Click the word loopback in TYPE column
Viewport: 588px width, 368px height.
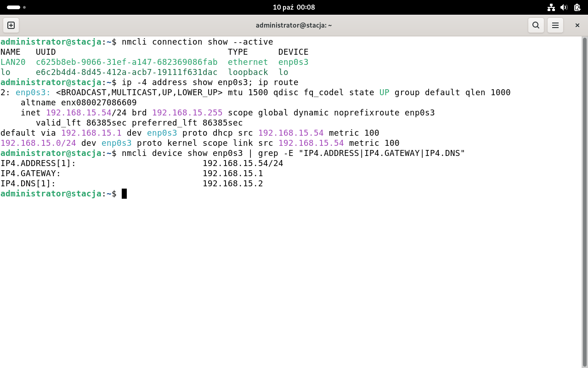tap(248, 72)
